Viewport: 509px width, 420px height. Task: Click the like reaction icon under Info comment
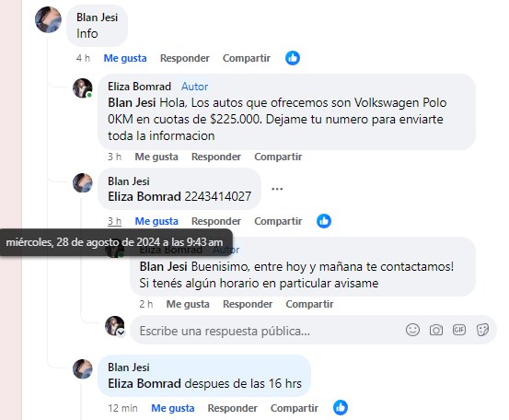(x=293, y=58)
